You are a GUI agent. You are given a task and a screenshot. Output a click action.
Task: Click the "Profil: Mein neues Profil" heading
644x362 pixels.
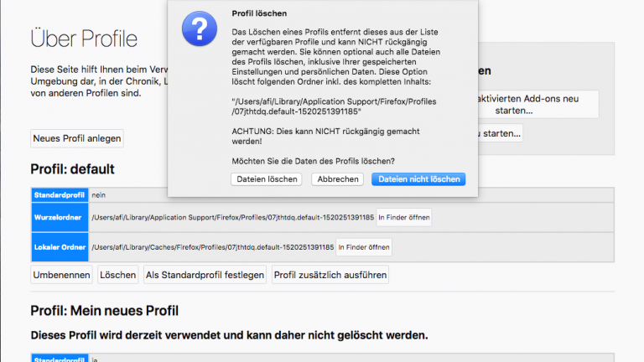(x=104, y=311)
